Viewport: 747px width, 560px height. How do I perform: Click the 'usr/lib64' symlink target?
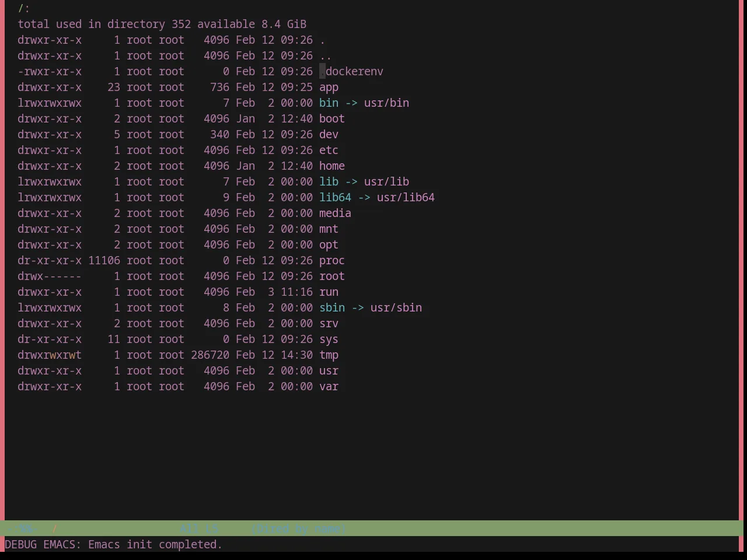[406, 197]
